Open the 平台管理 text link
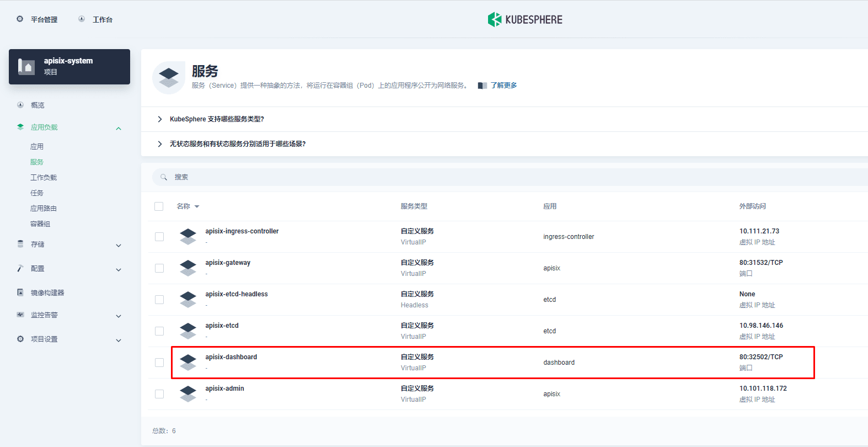The image size is (868, 447). coord(44,19)
